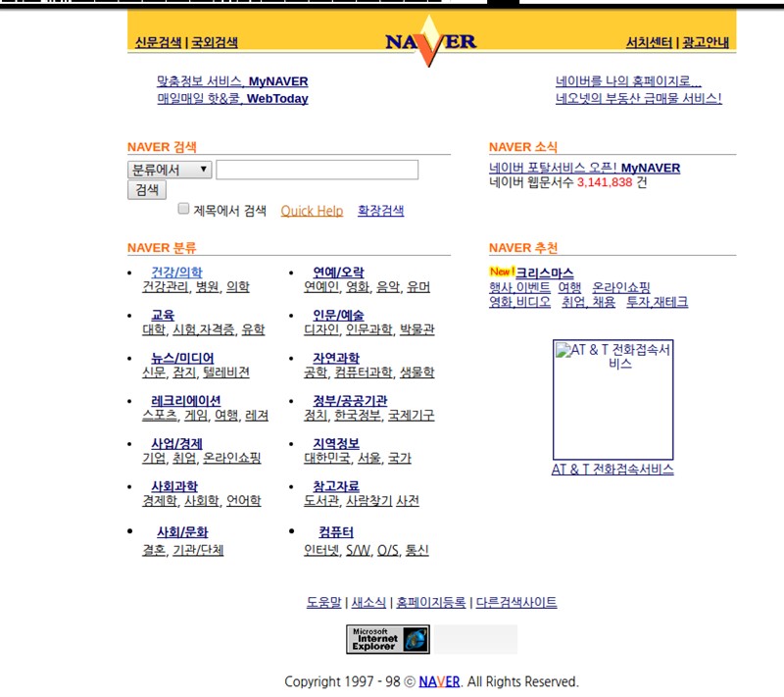Select the 박물관 subcategory link
The height and width of the screenshot is (697, 784).
(417, 330)
